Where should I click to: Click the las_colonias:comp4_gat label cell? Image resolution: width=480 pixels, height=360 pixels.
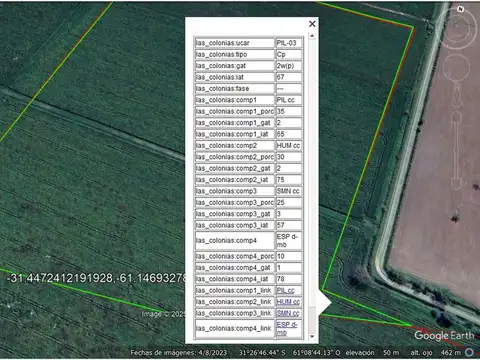[235, 267]
